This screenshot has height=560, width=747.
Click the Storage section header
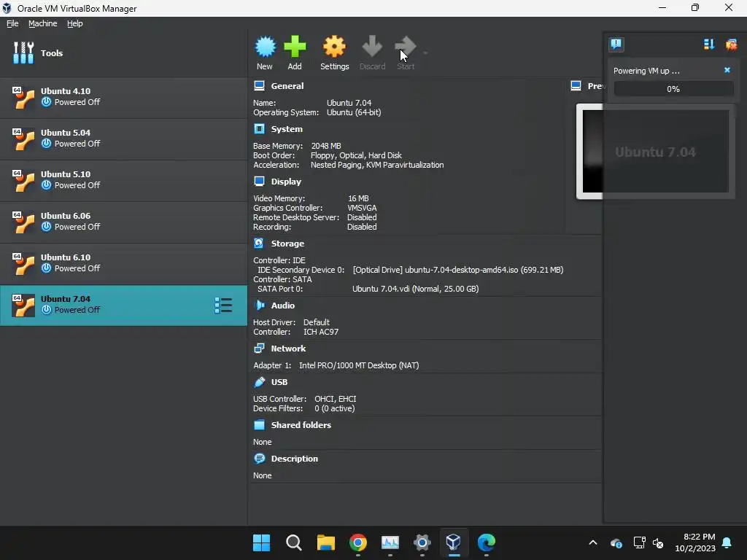[287, 244]
